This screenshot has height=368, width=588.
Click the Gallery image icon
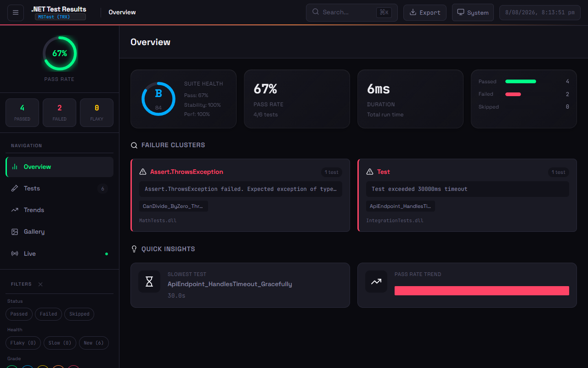[15, 232]
